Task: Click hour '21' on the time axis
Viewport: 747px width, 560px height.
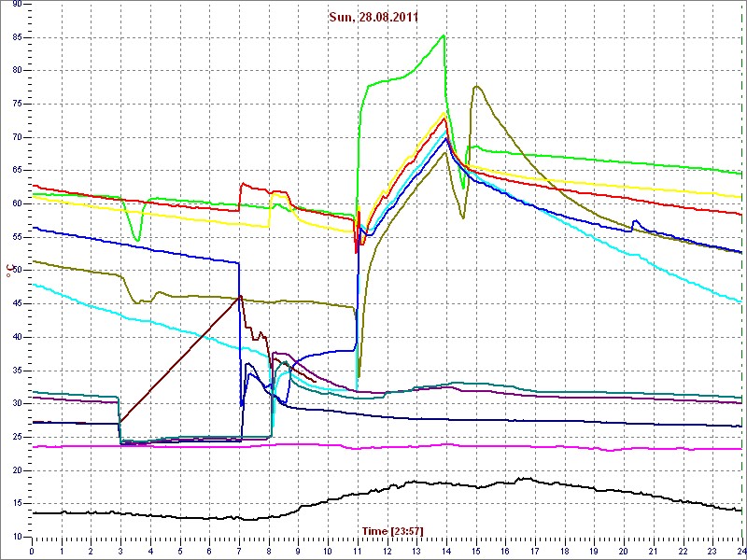Action: [653, 552]
